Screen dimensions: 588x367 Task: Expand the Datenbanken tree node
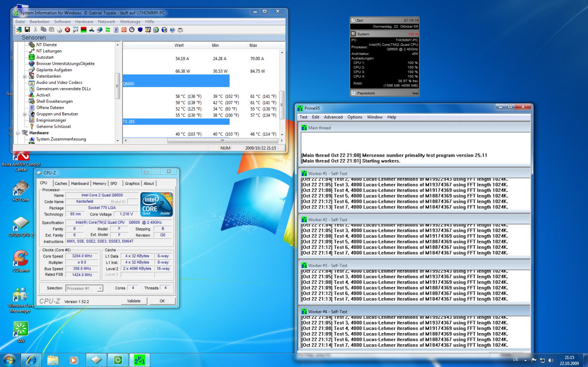(25, 76)
